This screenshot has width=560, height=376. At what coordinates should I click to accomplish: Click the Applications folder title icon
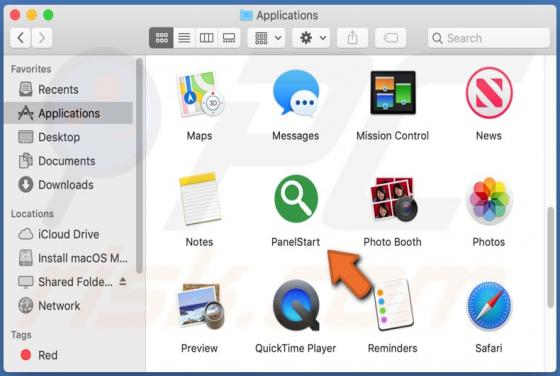(x=246, y=15)
